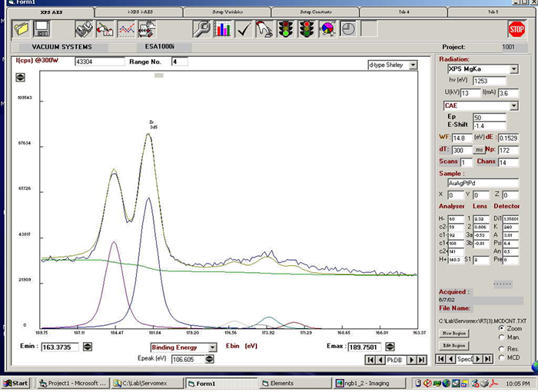
Task: Click the Range No. input field
Action: tap(179, 61)
